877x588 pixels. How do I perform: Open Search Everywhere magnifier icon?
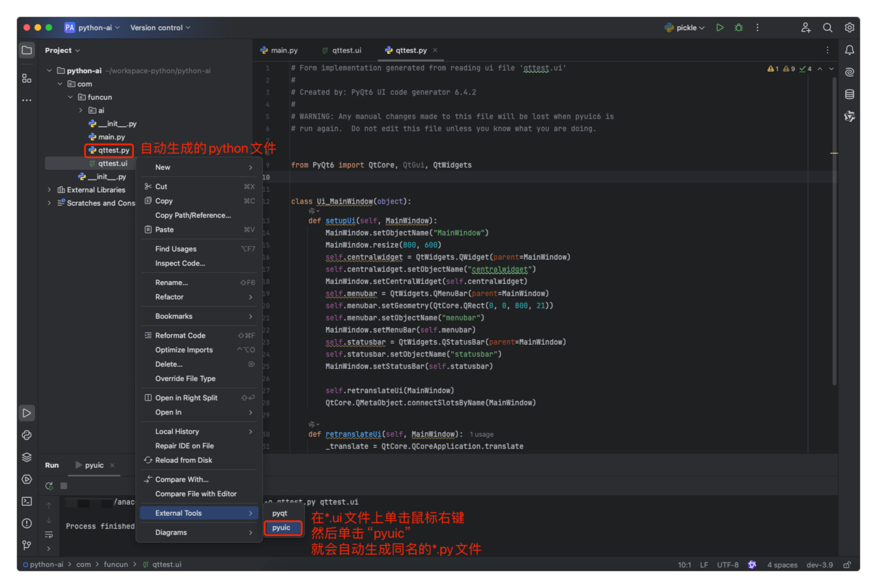click(x=827, y=28)
